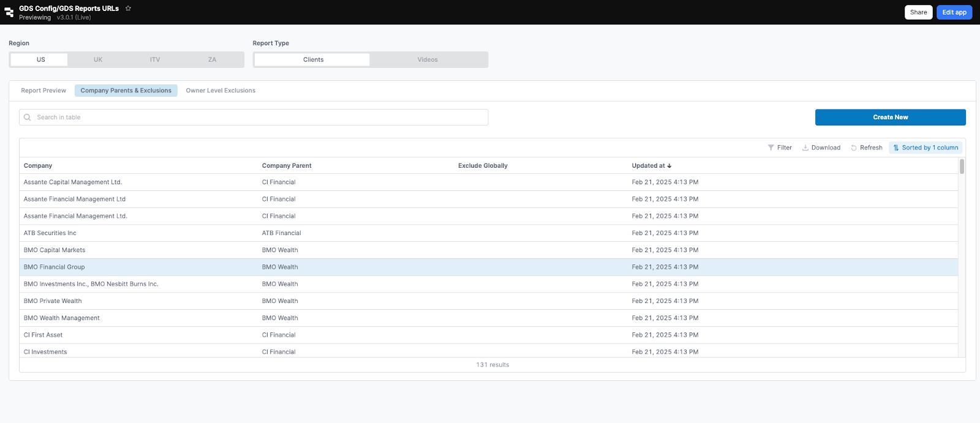Image resolution: width=980 pixels, height=423 pixels.
Task: Click the Retool logo icon
Action: pyautogui.click(x=9, y=12)
